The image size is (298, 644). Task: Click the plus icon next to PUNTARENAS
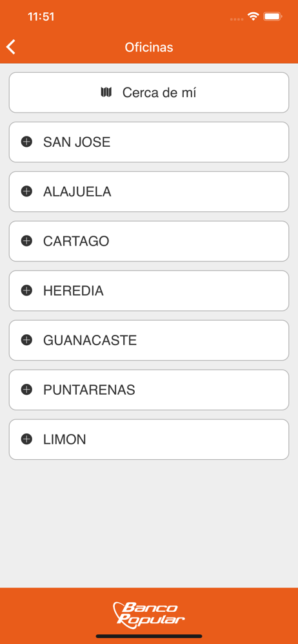tap(26, 390)
